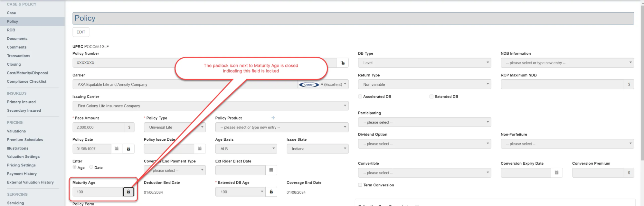Open Premium Schedules from the sidebar

25,140
